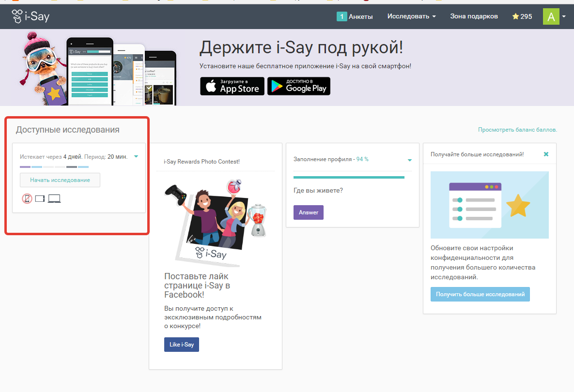This screenshot has width=574, height=392.
Task: Expand the Исследовать dropdown menu
Action: pyautogui.click(x=411, y=16)
